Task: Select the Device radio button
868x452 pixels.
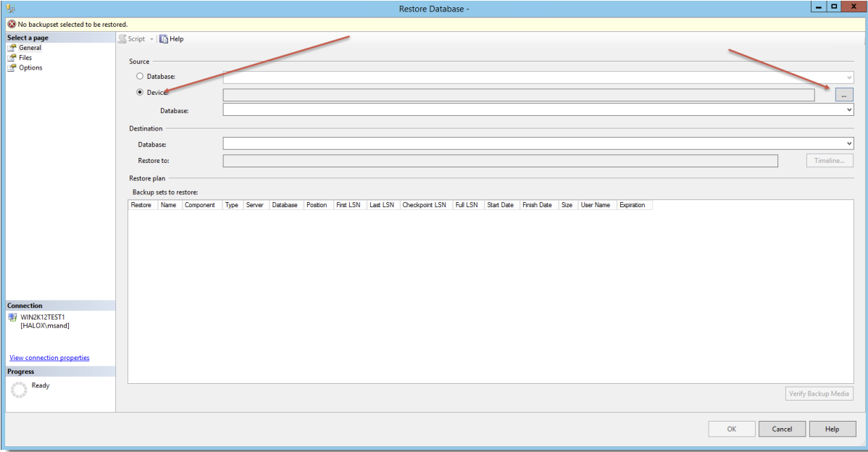Action: pos(140,93)
